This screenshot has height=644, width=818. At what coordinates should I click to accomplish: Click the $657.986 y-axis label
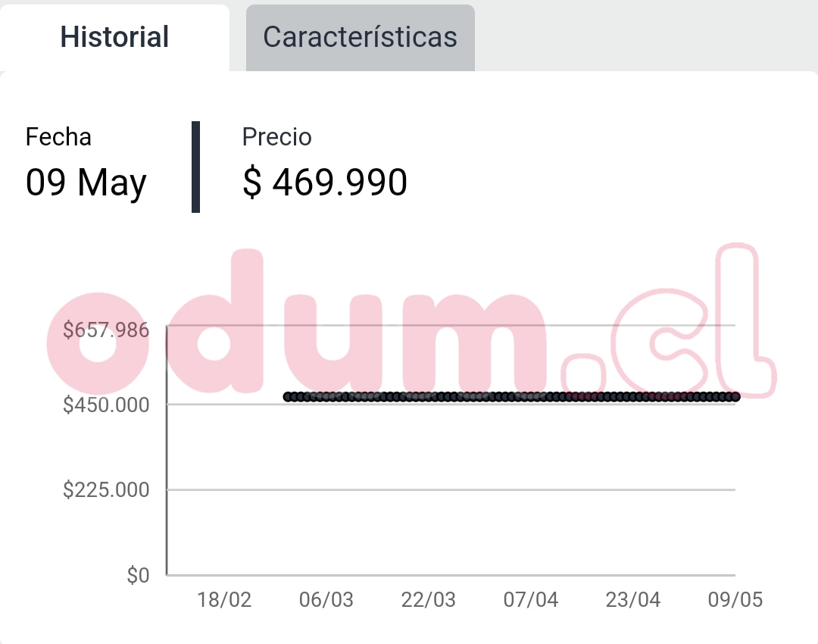(x=106, y=330)
